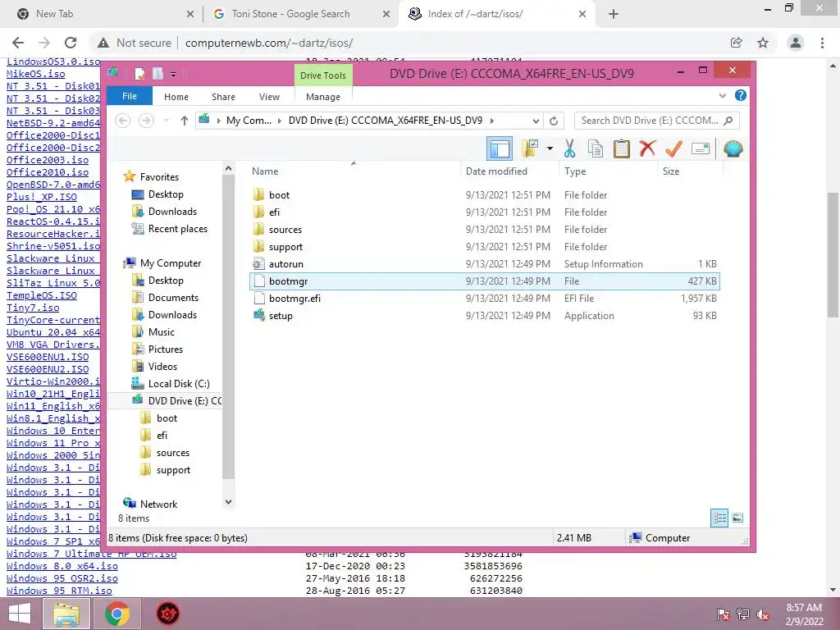Open dropdown arrow beside folder options icon

[550, 148]
